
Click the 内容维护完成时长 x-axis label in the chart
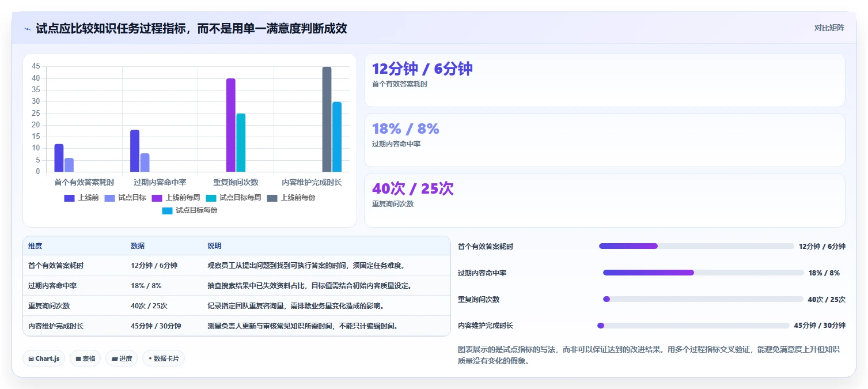[312, 182]
